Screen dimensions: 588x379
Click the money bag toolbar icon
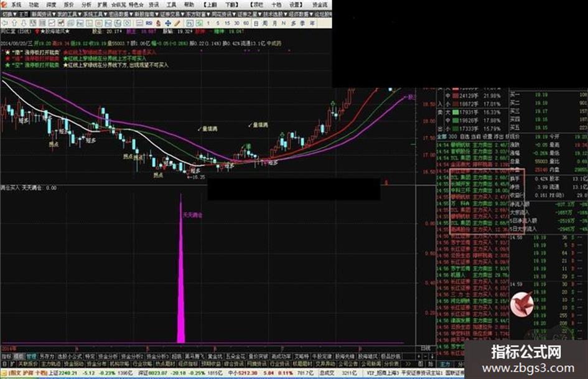[158, 23]
